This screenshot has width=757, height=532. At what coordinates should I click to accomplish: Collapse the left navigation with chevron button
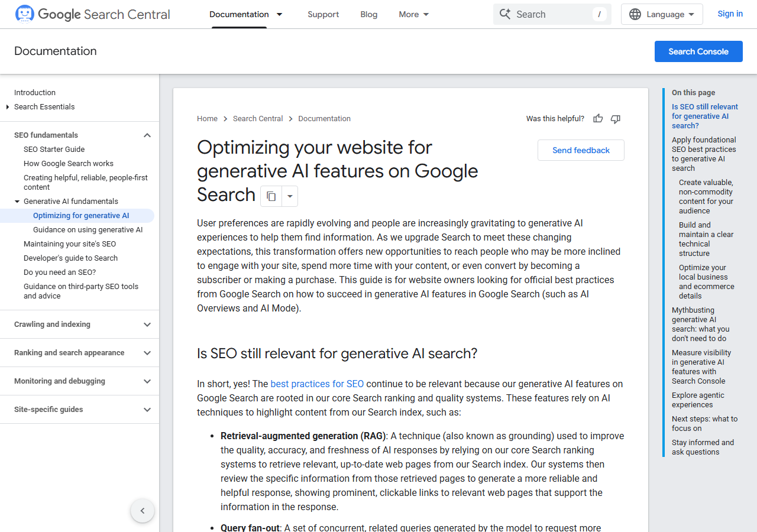pyautogui.click(x=143, y=511)
